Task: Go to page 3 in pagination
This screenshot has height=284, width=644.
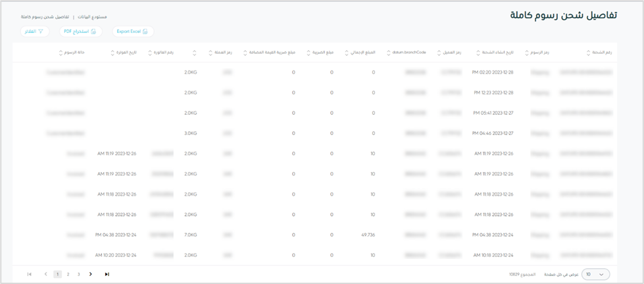Action: point(79,274)
